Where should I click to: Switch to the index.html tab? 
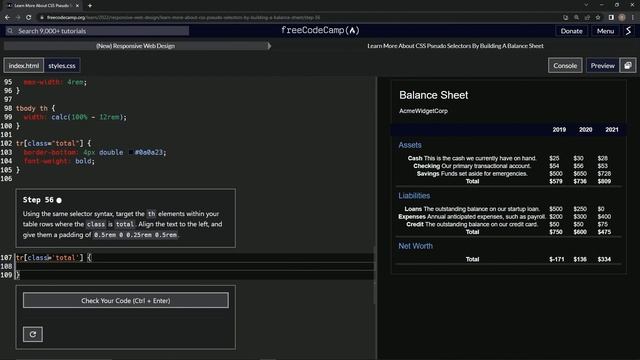pos(24,65)
